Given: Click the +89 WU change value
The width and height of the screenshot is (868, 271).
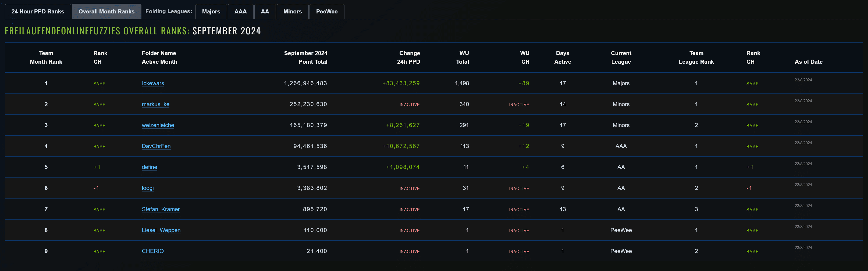Looking at the screenshot, I should pyautogui.click(x=524, y=83).
